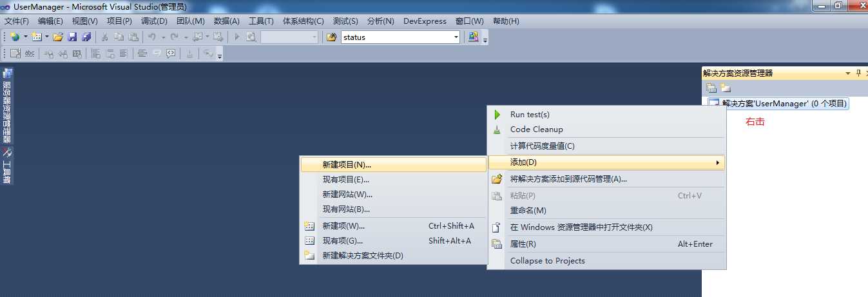868x297 pixels.
Task: Click the Properties icon in Solution Explorer toolbar
Action: coord(711,88)
